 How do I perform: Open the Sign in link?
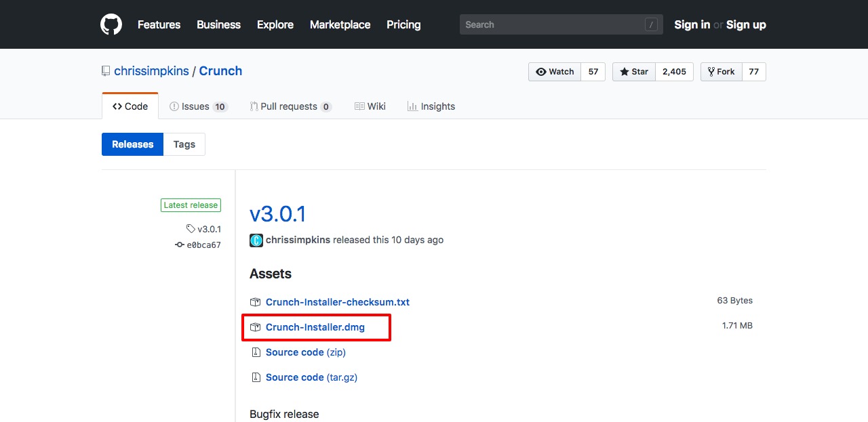692,24
